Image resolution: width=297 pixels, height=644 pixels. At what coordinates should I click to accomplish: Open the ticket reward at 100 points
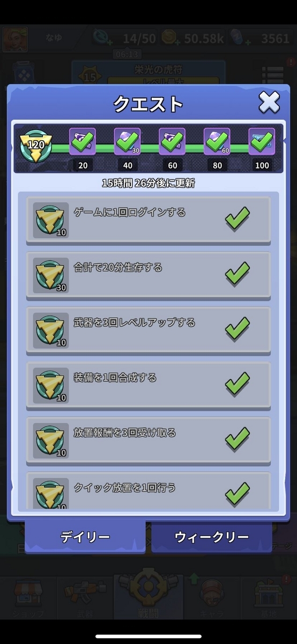click(x=262, y=142)
